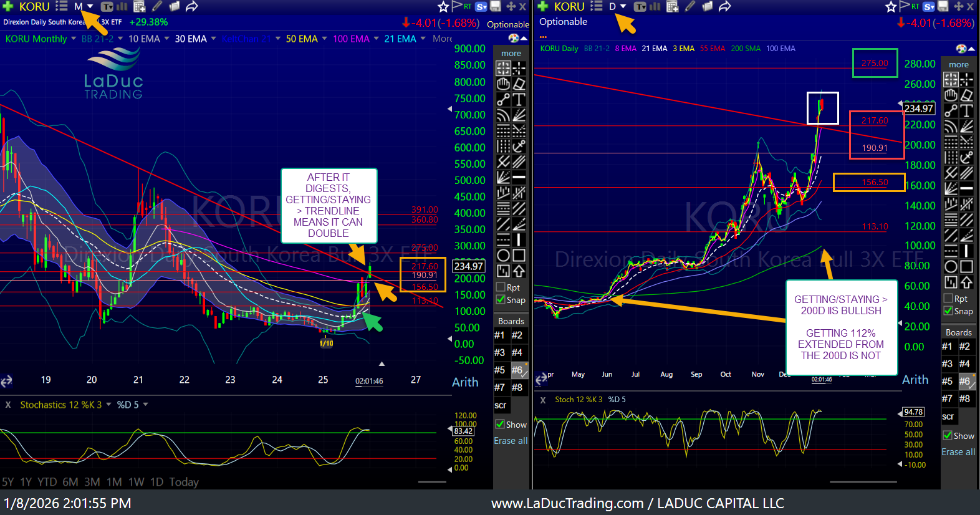Click the chart scroll-back arrow icon on monthly chart
Screen dimensions: 980x515
6,381
